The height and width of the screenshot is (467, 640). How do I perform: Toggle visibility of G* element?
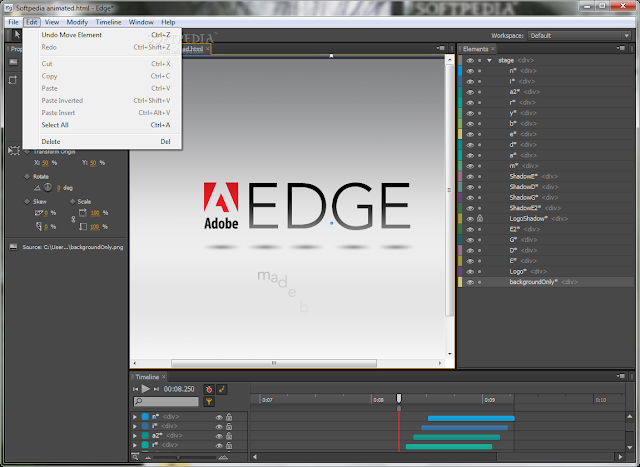point(470,240)
